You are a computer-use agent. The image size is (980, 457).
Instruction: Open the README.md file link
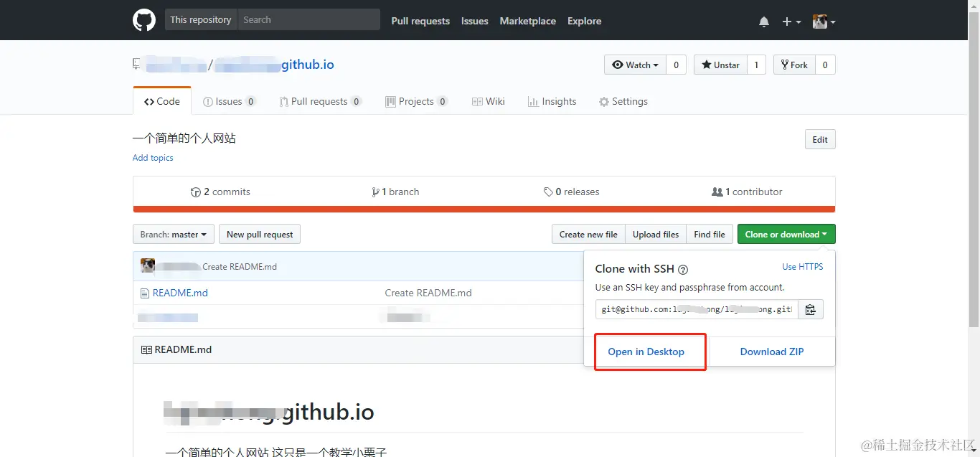pos(180,293)
